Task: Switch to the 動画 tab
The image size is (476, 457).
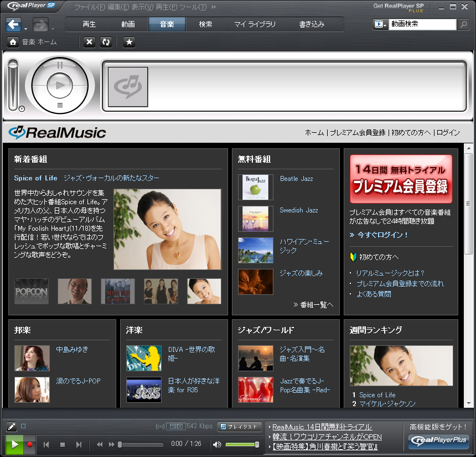Action: 128,24
